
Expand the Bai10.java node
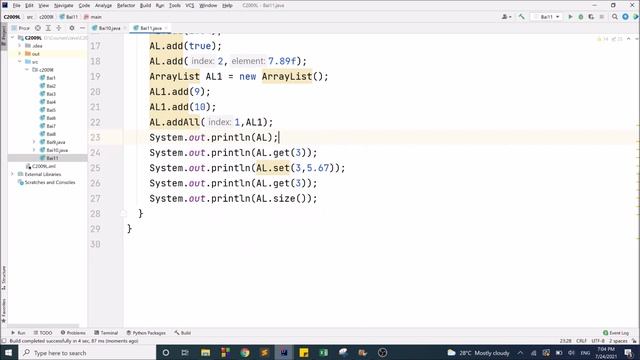pos(34,150)
